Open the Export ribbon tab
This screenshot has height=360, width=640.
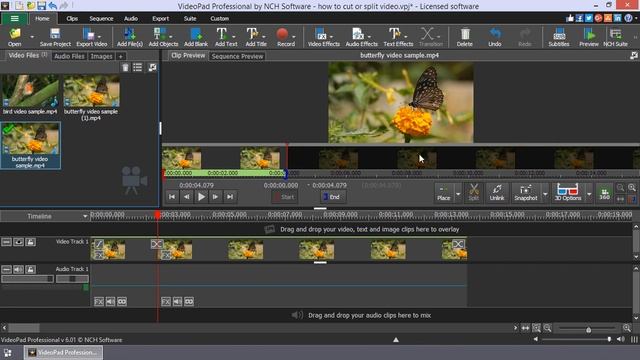(x=160, y=18)
